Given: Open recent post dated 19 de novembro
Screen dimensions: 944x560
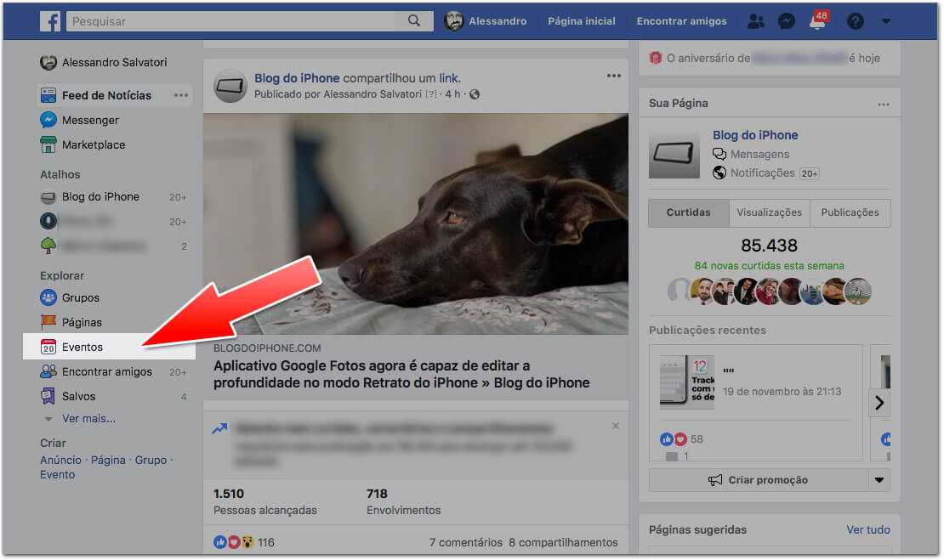Looking at the screenshot, I should click(782, 391).
